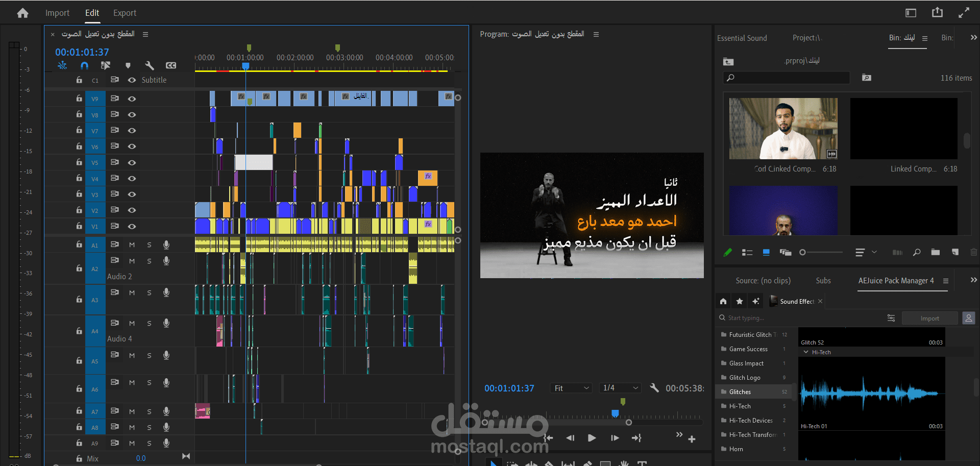Image resolution: width=980 pixels, height=466 pixels.
Task: Hide video track V5 with eye icon
Action: (x=132, y=162)
